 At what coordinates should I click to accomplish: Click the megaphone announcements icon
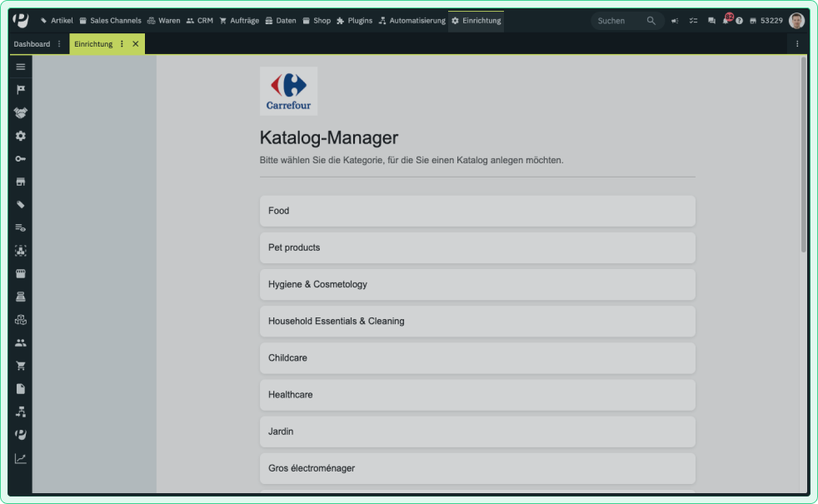[675, 21]
